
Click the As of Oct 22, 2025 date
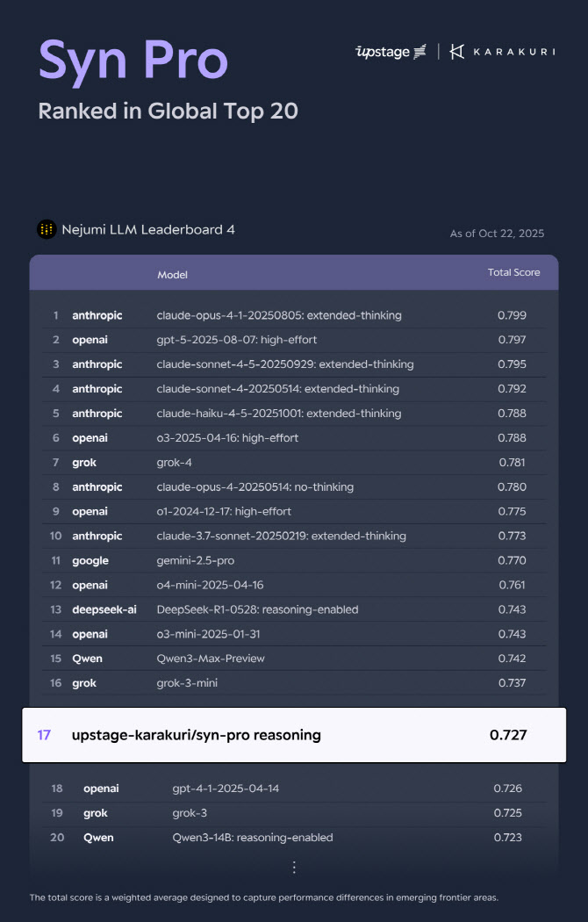(x=497, y=234)
